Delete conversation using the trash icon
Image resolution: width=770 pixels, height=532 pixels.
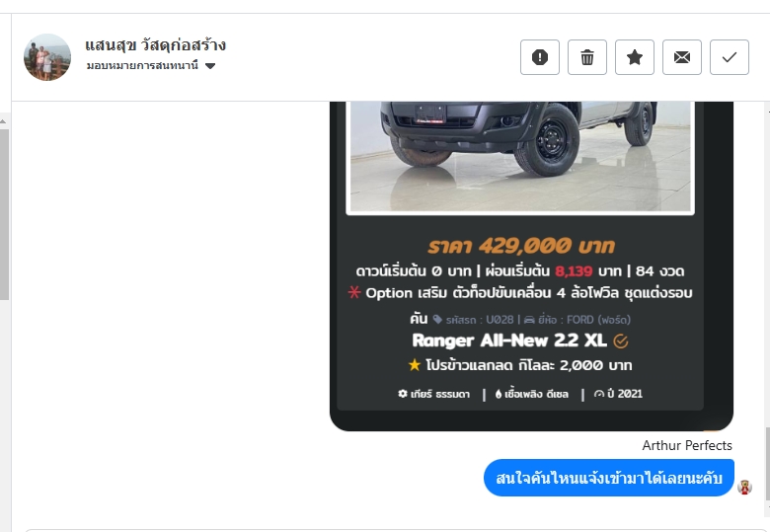pos(587,57)
